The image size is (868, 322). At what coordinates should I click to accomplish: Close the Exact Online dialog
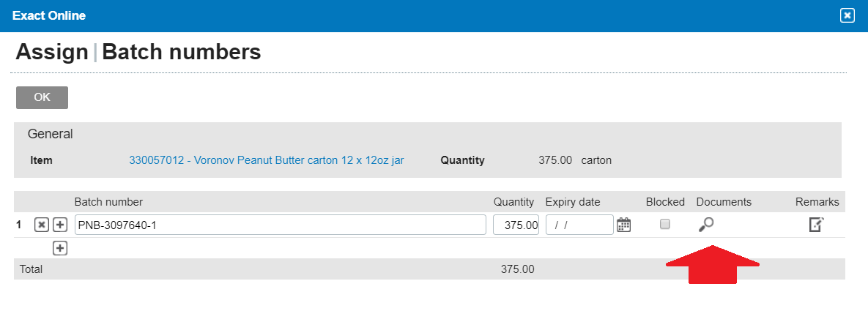[x=847, y=15]
